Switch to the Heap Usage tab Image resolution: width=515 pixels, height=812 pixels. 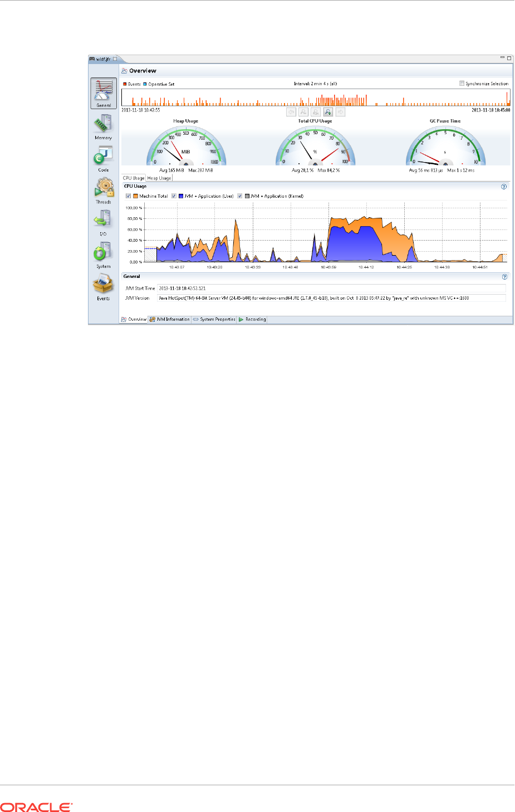(159, 178)
